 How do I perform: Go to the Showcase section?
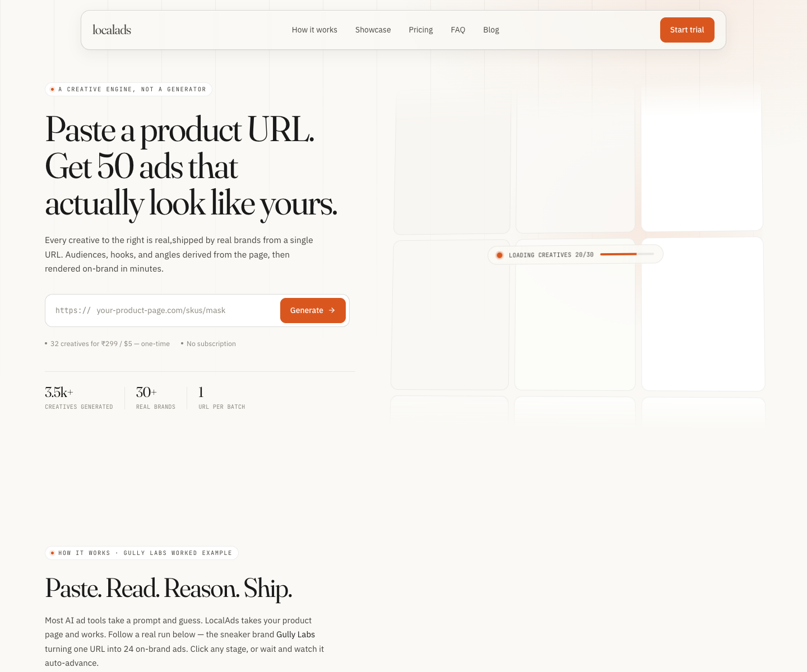click(x=373, y=30)
